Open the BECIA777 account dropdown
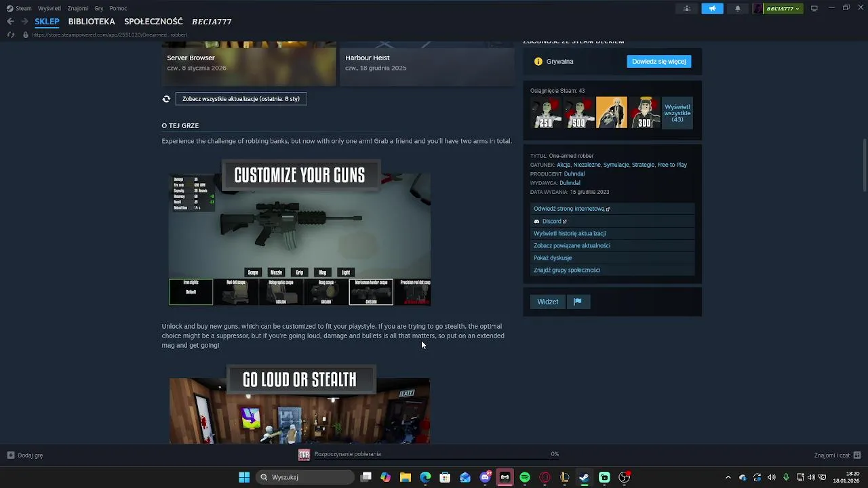The image size is (868, 488). 783,8
